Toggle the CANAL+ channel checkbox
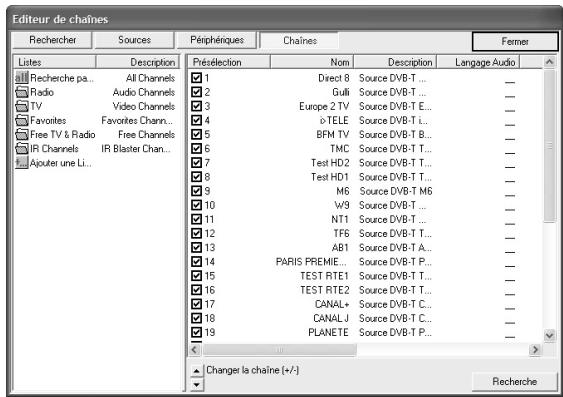Image resolution: width=563 pixels, height=397 pixels. 196,304
